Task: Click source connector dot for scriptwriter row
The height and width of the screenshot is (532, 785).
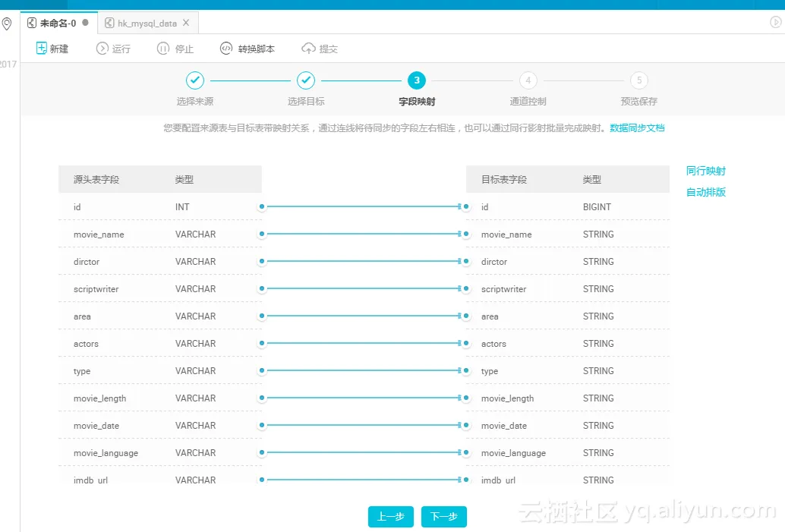Action: 262,288
